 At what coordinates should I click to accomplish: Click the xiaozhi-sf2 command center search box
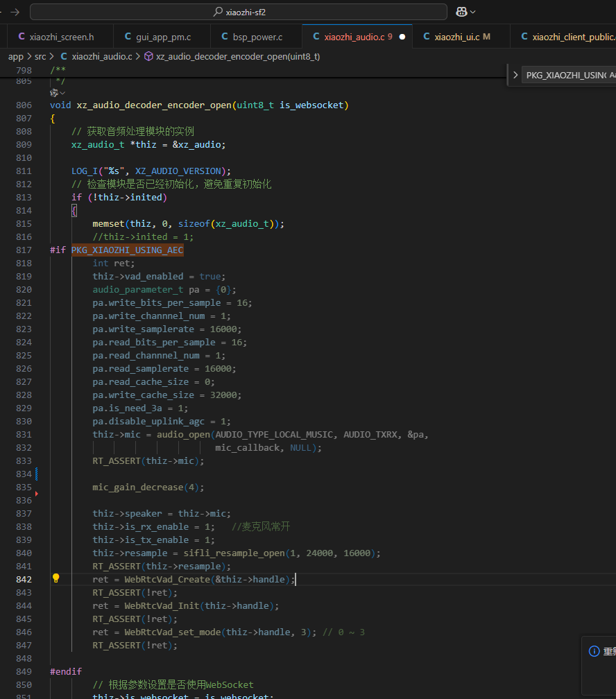click(x=238, y=12)
